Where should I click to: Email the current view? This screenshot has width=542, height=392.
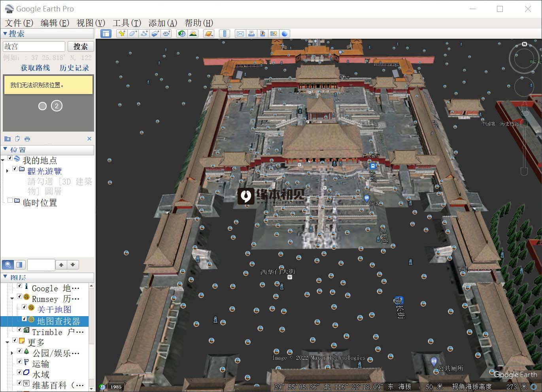click(240, 34)
